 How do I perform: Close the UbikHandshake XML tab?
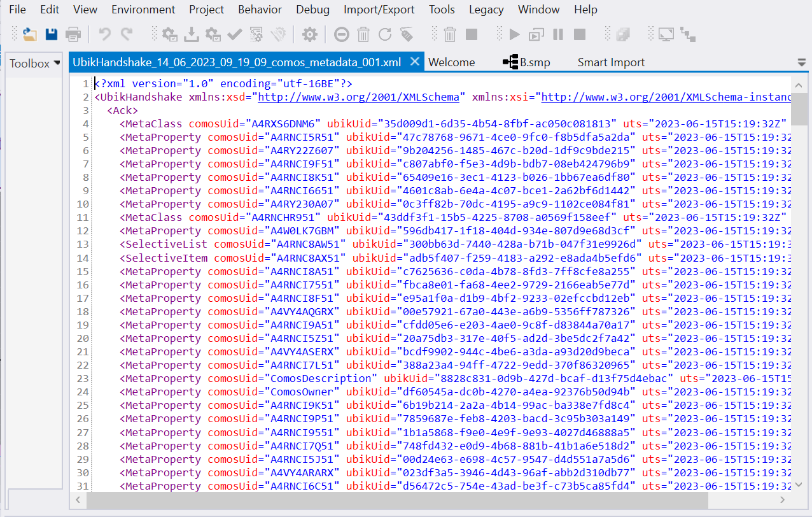(414, 62)
